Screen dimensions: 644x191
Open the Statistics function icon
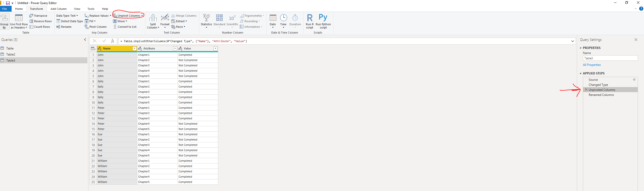pos(206,18)
